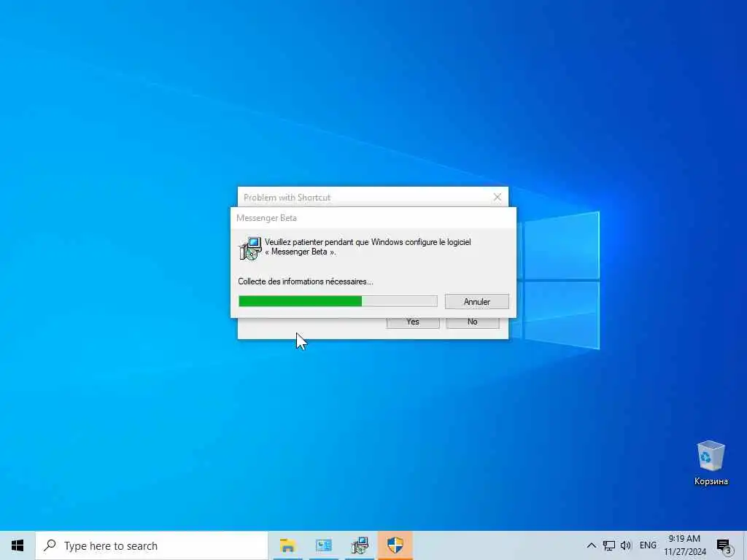Click the Messenger Beta title bar
The width and height of the screenshot is (747, 560).
pyautogui.click(x=373, y=218)
